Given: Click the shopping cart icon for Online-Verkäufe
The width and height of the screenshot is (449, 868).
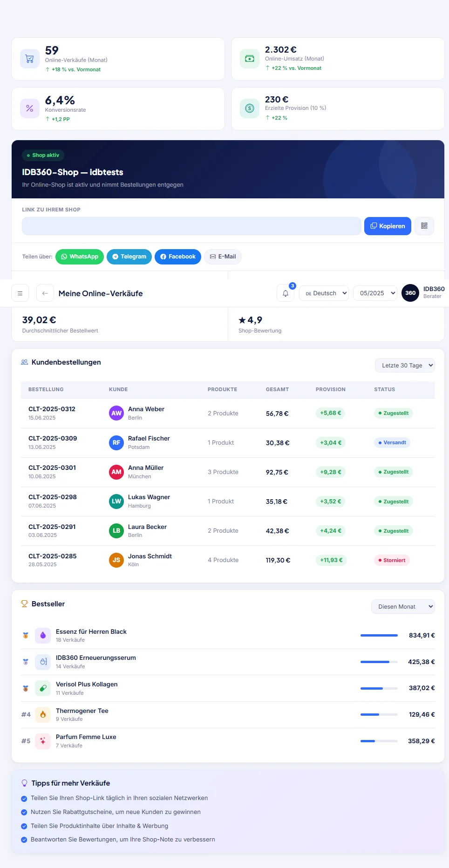Looking at the screenshot, I should [30, 59].
